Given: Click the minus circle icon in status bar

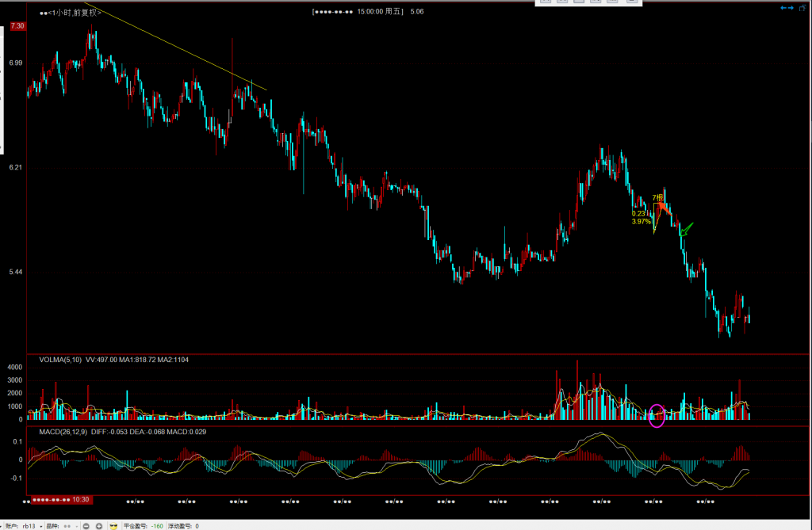Looking at the screenshot, I should [x=86, y=526].
